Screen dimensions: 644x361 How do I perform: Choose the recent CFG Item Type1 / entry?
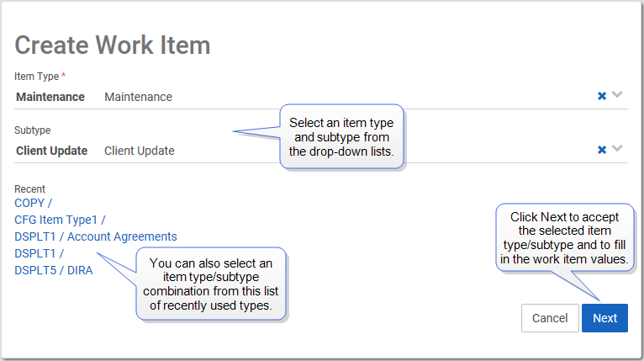60,220
